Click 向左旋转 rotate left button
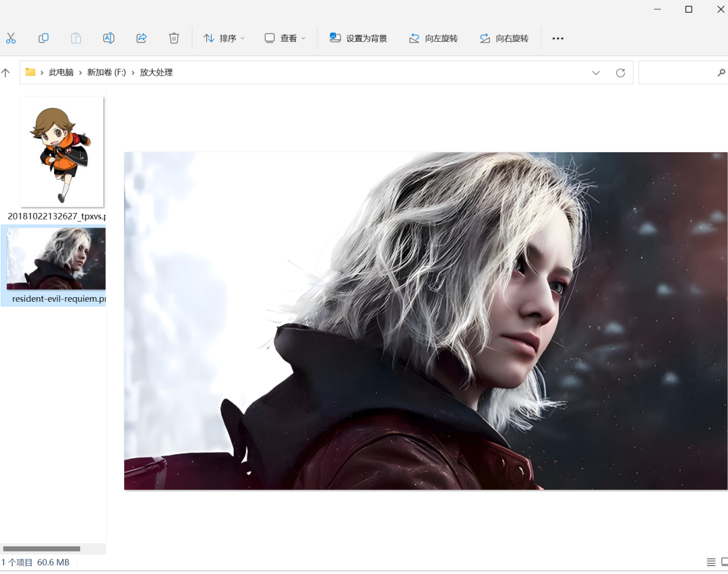 [x=433, y=38]
